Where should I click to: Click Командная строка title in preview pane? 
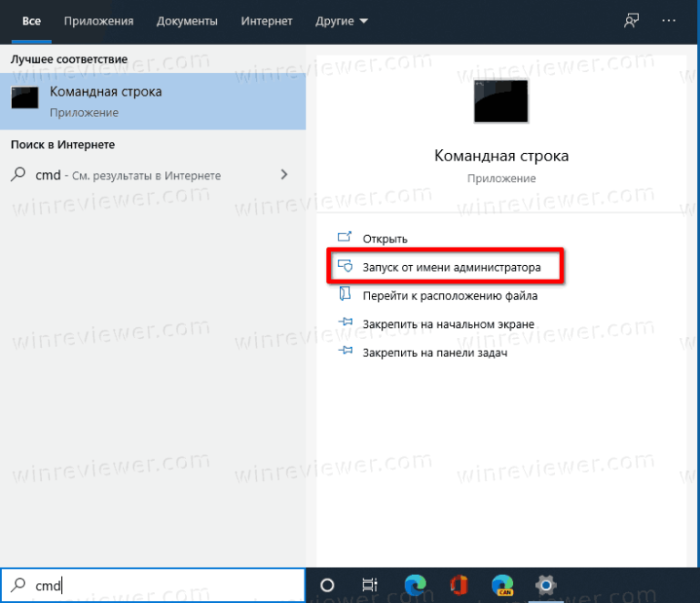[x=501, y=156]
